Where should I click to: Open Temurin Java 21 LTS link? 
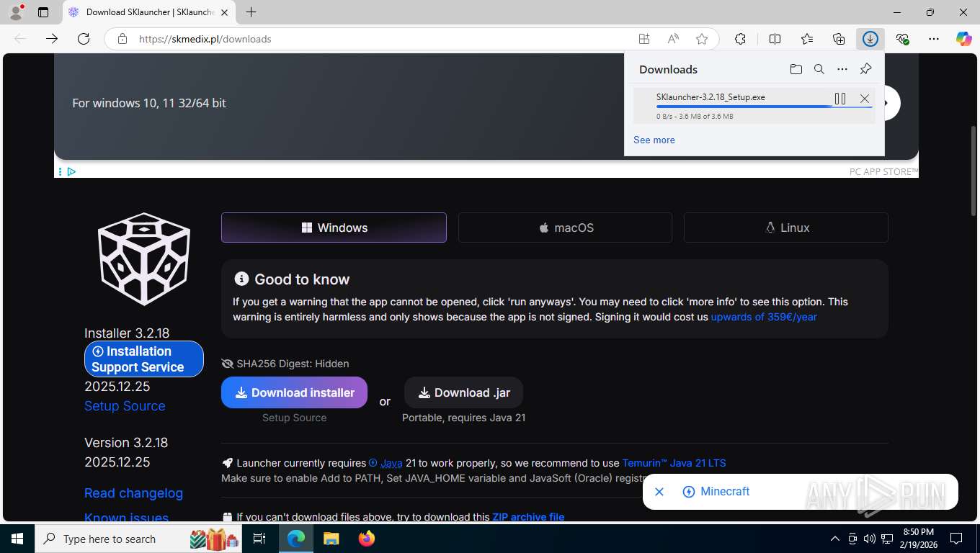coord(674,463)
